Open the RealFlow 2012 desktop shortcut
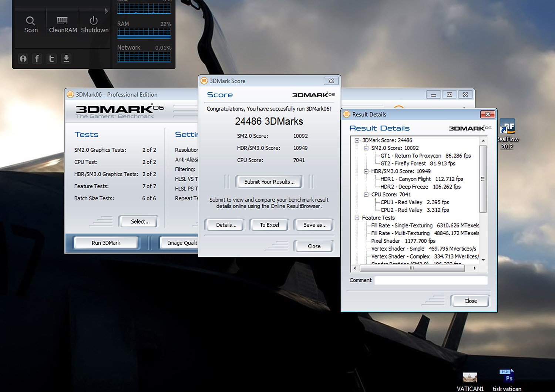Screen dimensions: 555x392 click(x=507, y=134)
